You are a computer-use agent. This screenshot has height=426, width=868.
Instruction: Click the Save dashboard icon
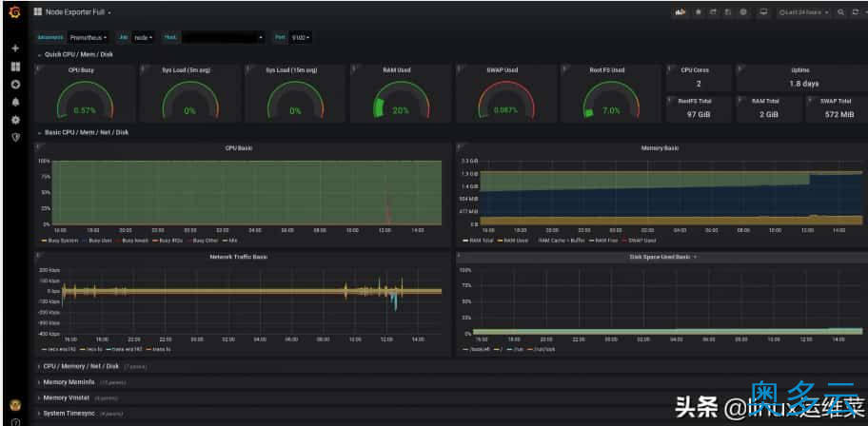coord(728,11)
